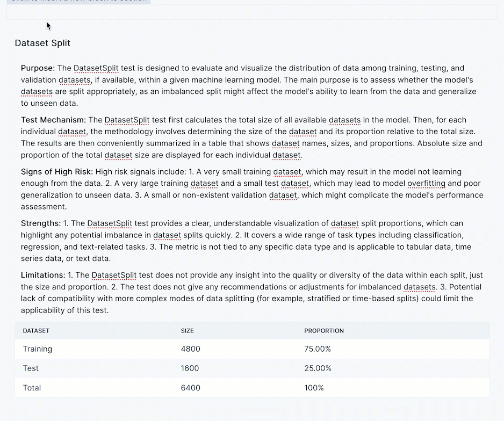Click the 6400 total size value
The width and height of the screenshot is (504, 421).
coord(190,388)
